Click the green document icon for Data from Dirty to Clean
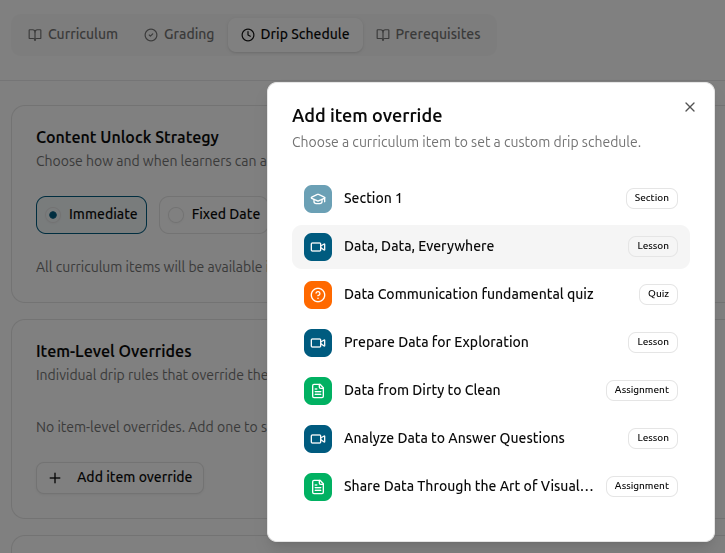This screenshot has width=725, height=553. 318,391
